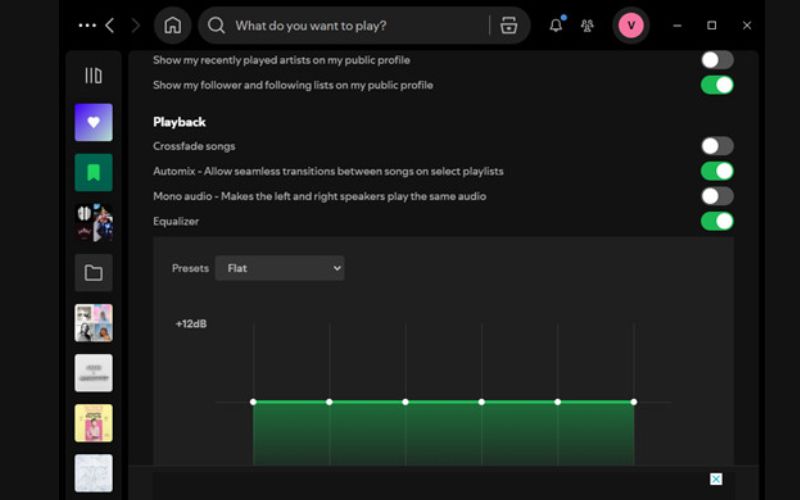Enable Crossfade songs toggle

(x=717, y=146)
